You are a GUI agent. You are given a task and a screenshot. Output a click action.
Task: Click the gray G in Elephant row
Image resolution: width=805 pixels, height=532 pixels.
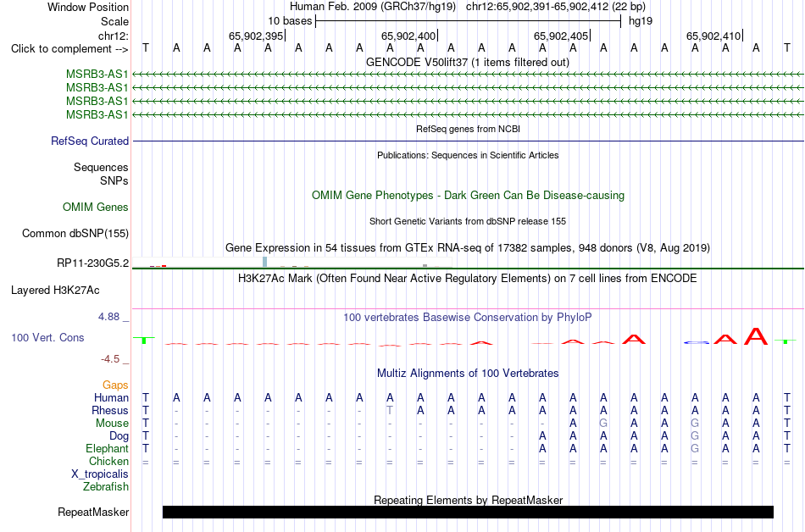(695, 448)
